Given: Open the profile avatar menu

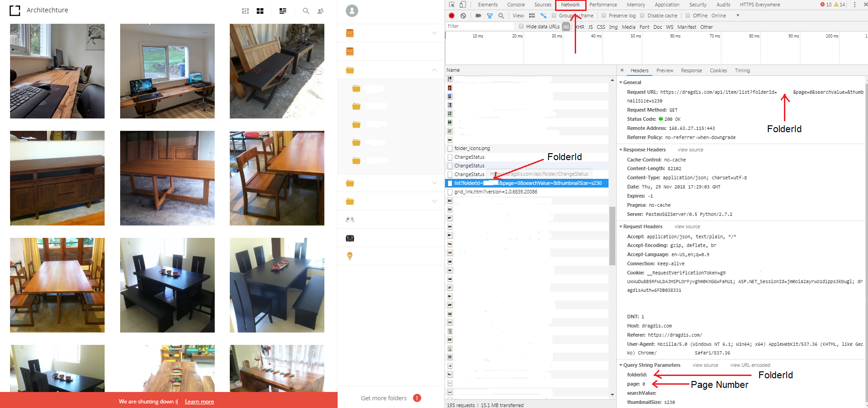Looking at the screenshot, I should [x=352, y=11].
